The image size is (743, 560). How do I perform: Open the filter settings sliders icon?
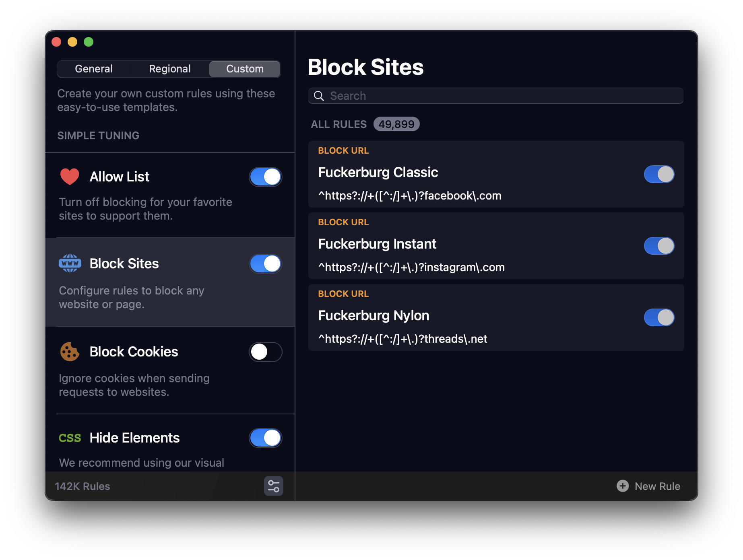click(274, 486)
